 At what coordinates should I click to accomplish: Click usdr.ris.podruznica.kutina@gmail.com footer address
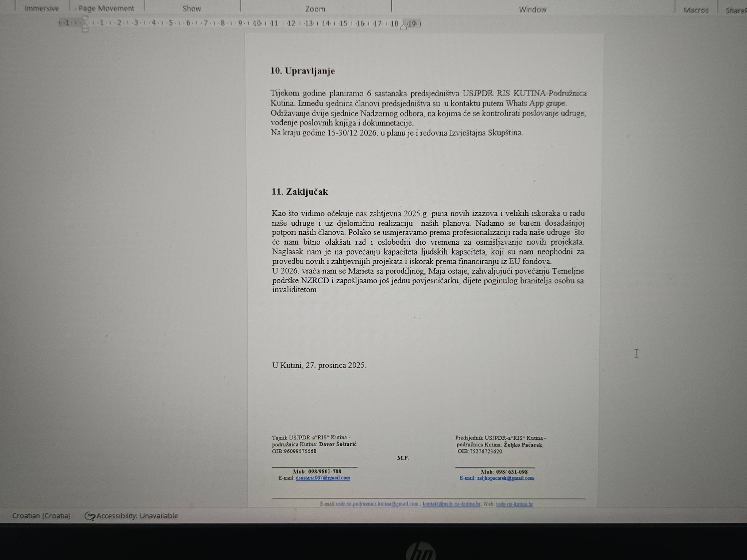pyautogui.click(x=377, y=504)
